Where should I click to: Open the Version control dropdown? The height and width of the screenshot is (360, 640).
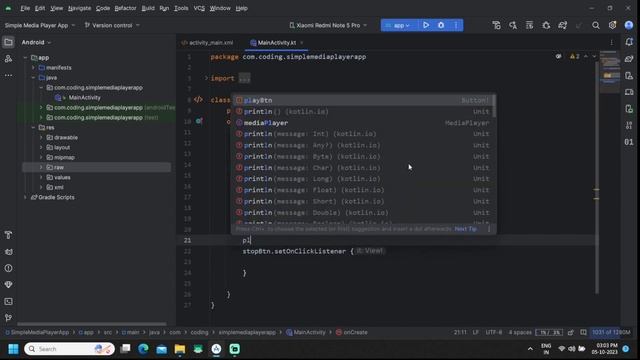(x=112, y=25)
